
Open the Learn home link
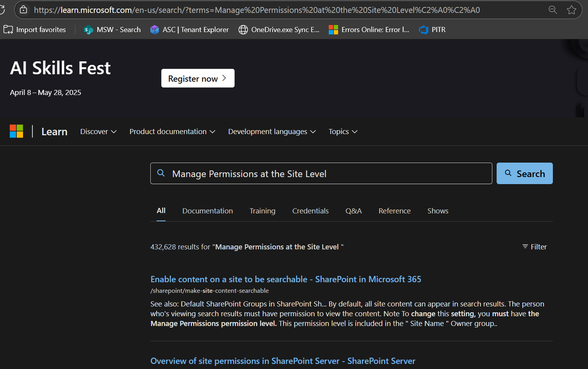pos(54,132)
